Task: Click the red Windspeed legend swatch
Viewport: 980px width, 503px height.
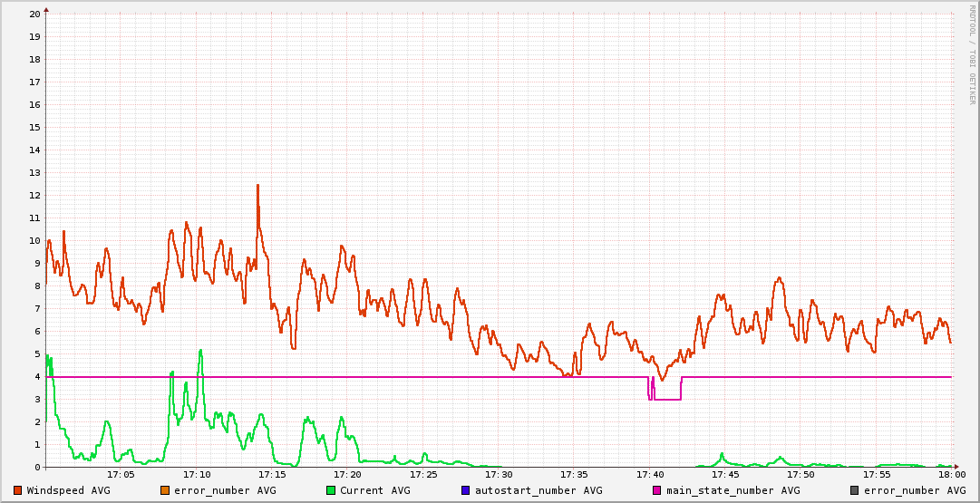Action: (17, 490)
